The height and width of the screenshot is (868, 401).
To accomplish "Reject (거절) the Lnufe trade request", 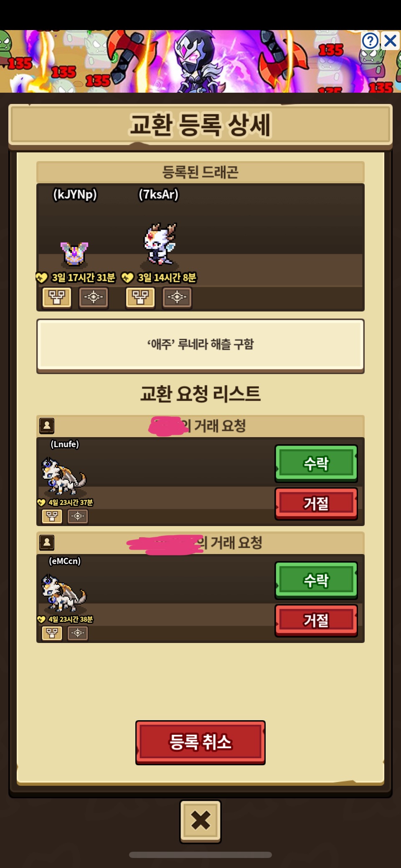I will pyautogui.click(x=316, y=503).
